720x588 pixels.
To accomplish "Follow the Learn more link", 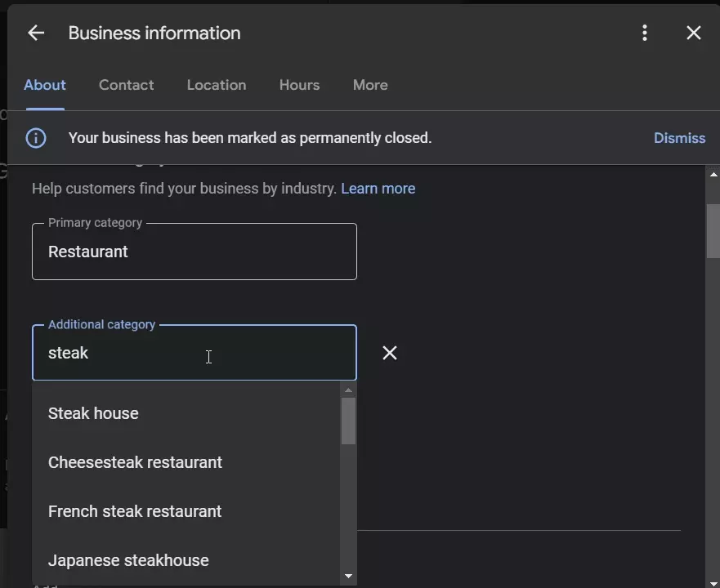I will [x=378, y=189].
